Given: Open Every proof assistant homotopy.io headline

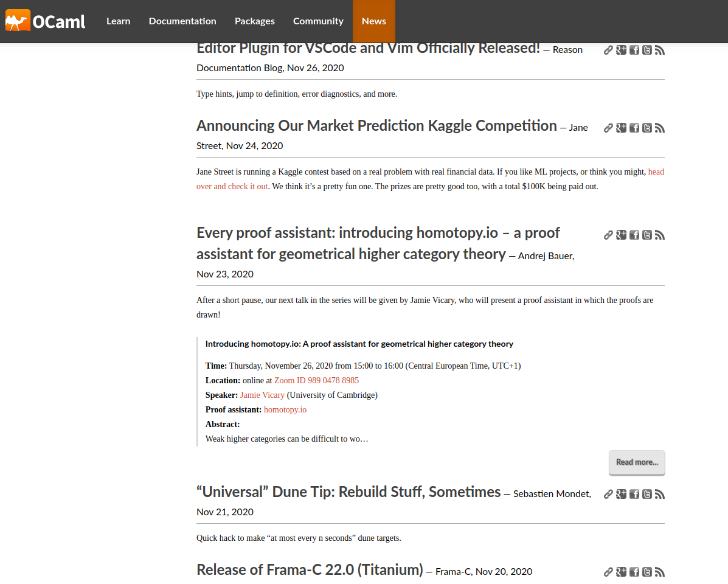Looking at the screenshot, I should coord(378,243).
